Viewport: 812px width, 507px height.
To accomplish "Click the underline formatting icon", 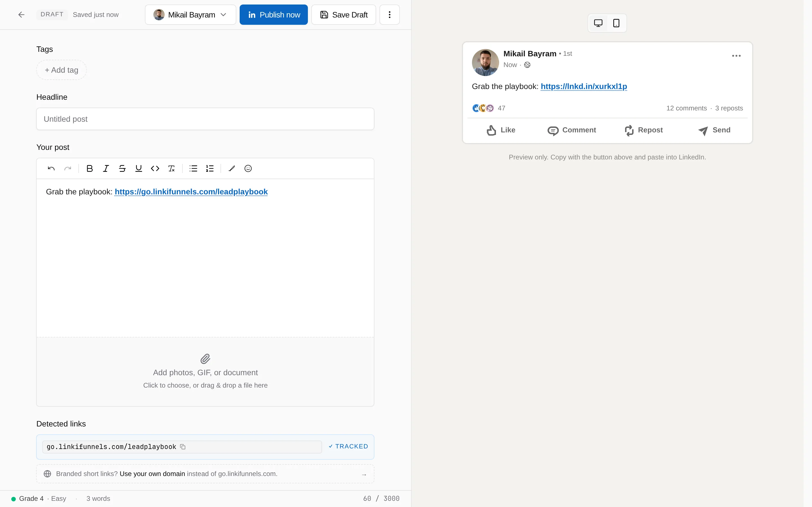I will [x=139, y=168].
